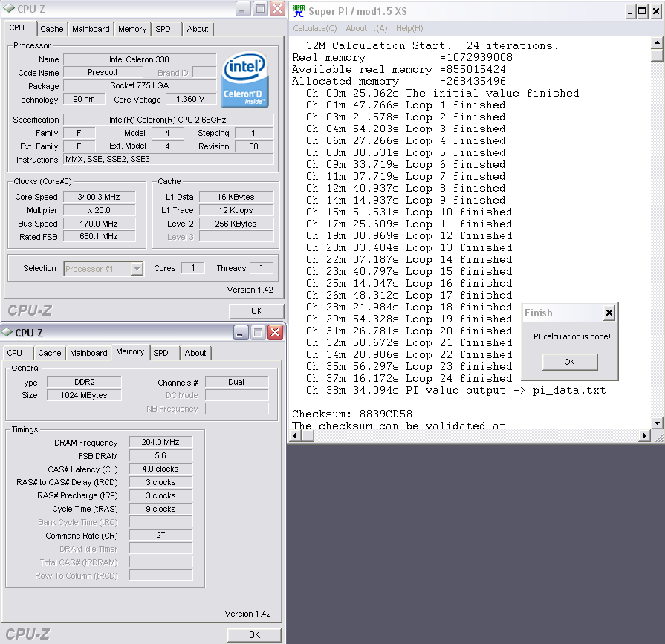Screen dimensions: 665x644
Task: Click the Core Speed field showing 3400.3 MHz
Action: point(100,197)
